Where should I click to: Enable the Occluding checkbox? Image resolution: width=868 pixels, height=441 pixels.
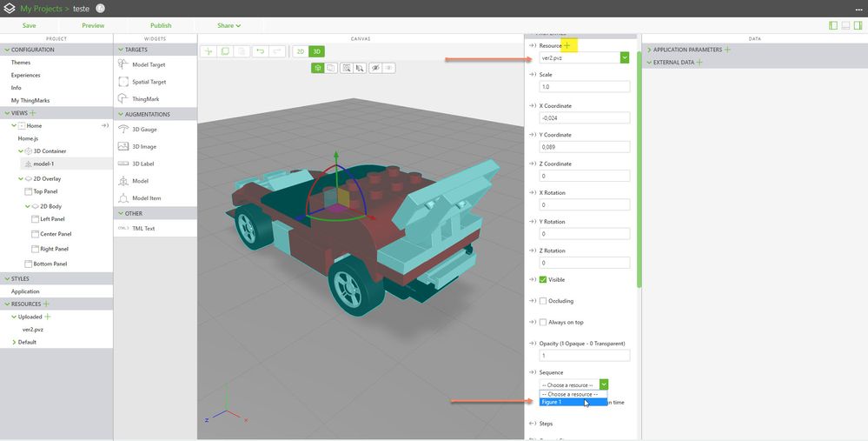point(543,301)
